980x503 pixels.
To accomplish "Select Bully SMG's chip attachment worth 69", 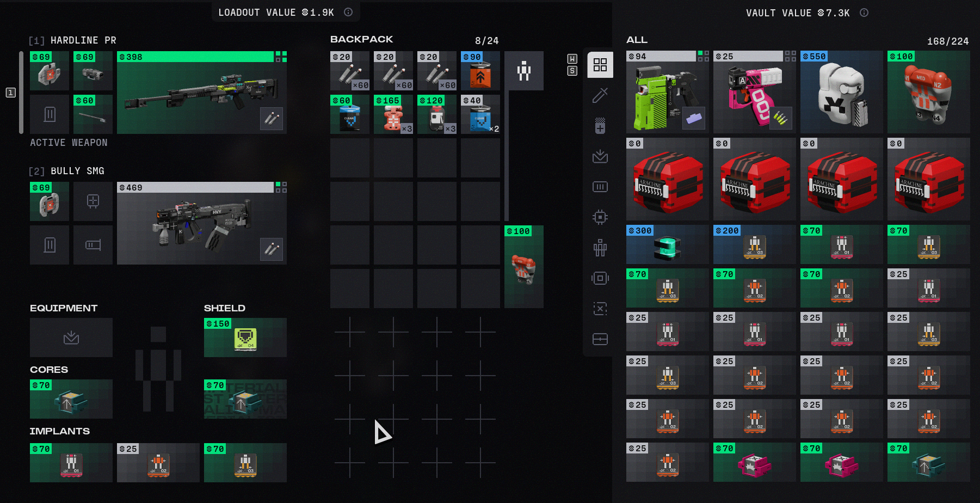I will coord(50,201).
